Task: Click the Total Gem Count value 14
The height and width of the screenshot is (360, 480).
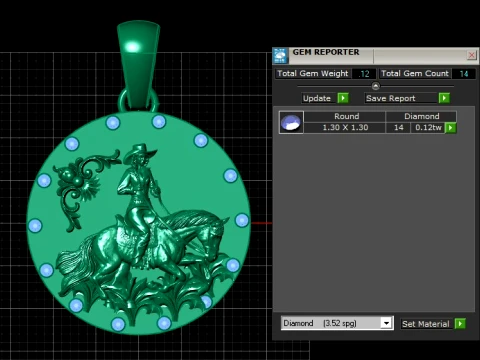Action: click(x=464, y=74)
